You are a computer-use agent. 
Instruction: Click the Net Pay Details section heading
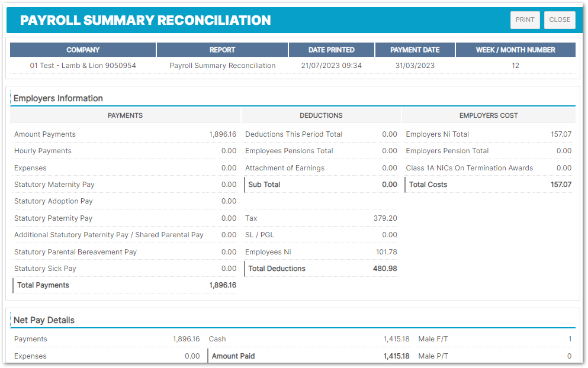tap(44, 320)
